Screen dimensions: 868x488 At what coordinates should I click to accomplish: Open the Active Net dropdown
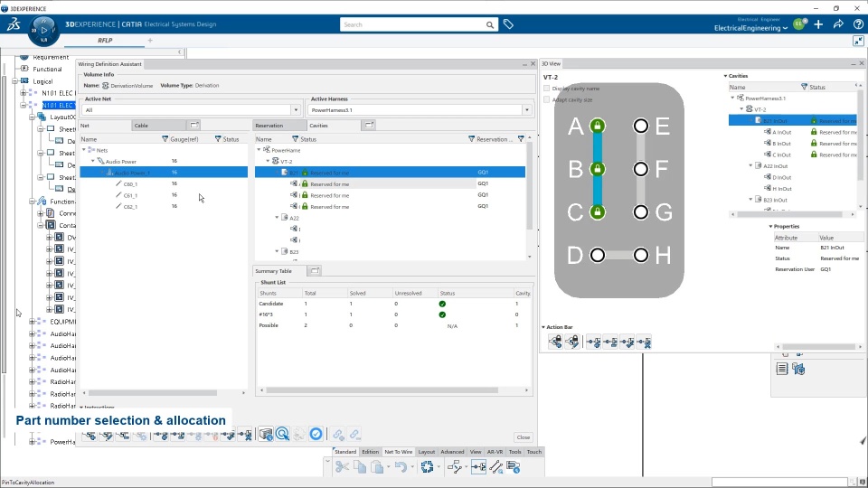click(x=296, y=110)
